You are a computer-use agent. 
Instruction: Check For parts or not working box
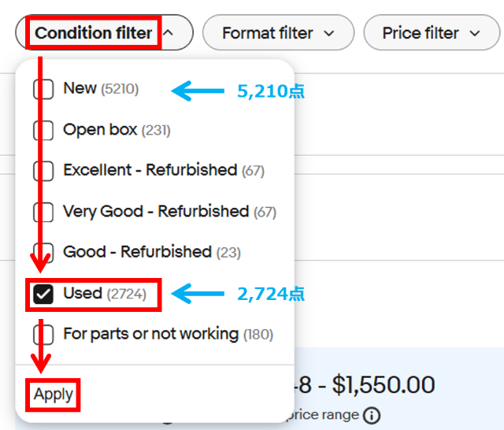[43, 334]
